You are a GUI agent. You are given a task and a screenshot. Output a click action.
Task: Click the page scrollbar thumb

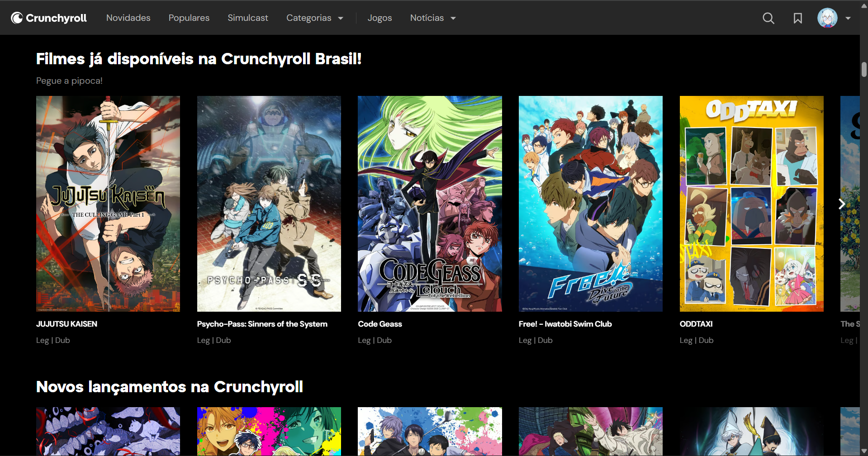pos(864,70)
